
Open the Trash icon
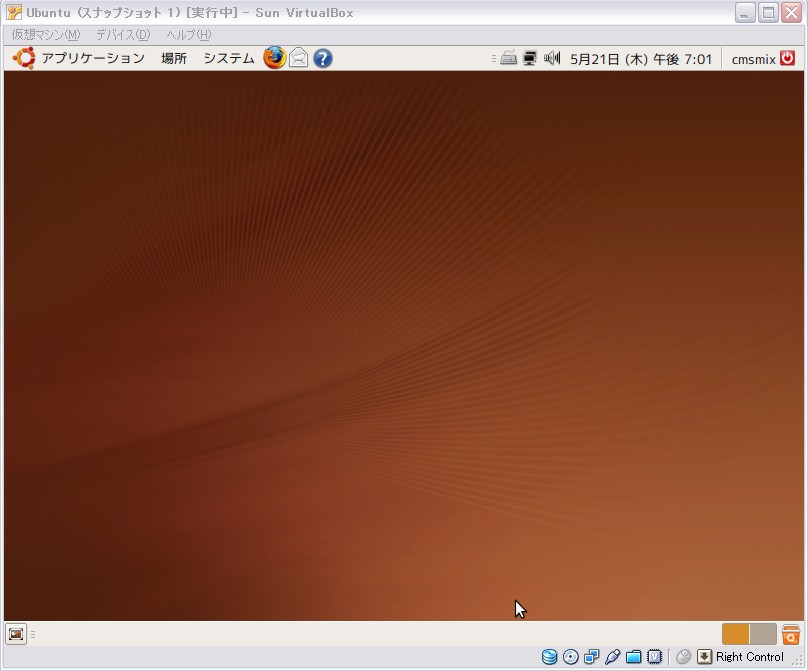point(790,634)
